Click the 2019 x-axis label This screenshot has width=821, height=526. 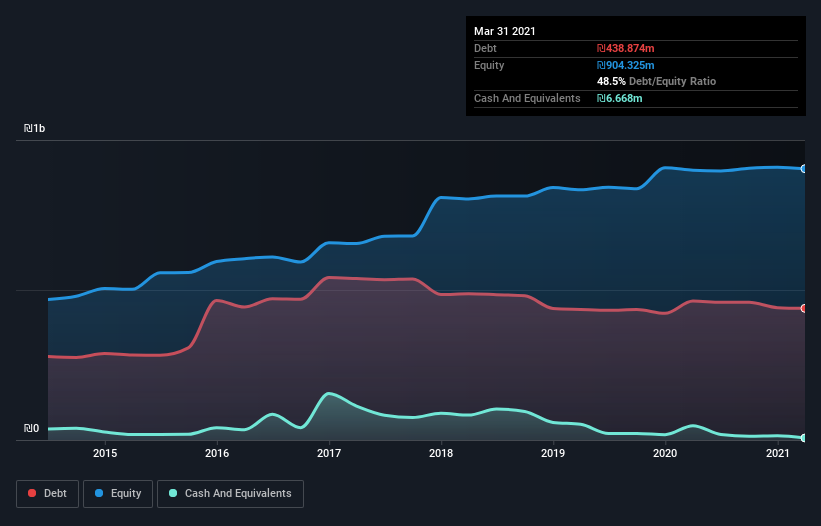[553, 453]
